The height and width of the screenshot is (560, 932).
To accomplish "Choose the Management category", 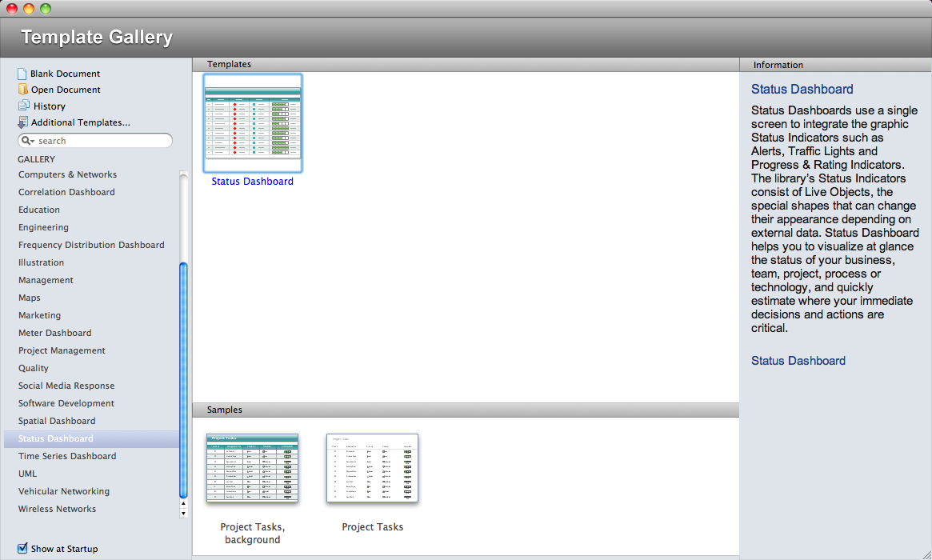I will [46, 280].
